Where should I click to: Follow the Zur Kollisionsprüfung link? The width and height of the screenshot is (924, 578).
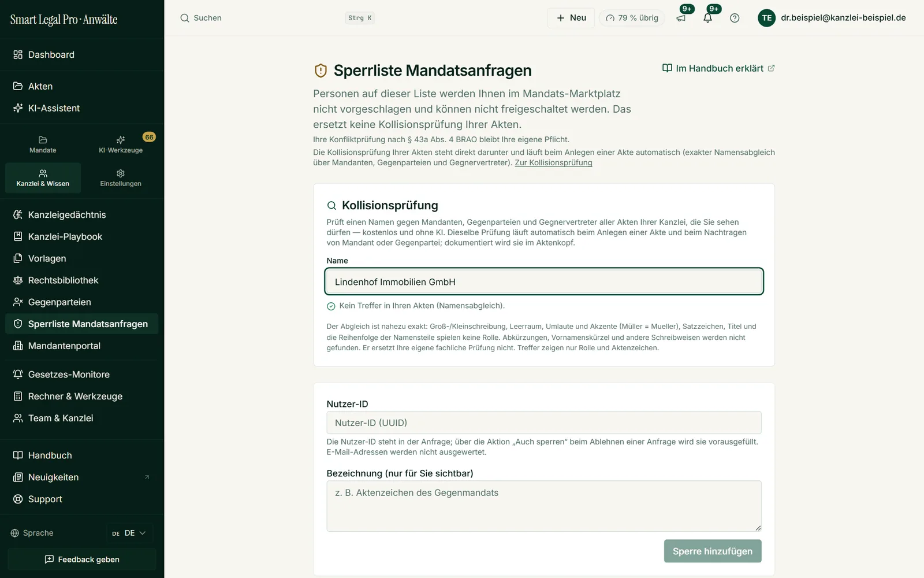tap(553, 163)
